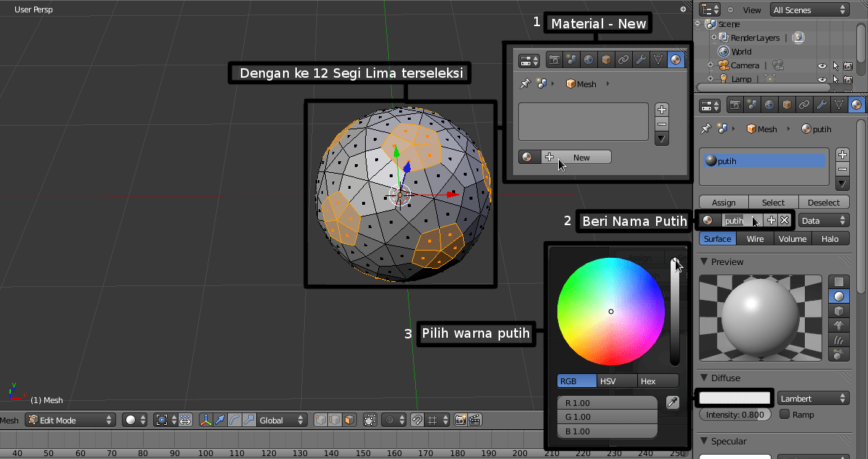Viewport: 868px width, 459px height.
Task: Collapse the Specular panel
Action: point(704,442)
